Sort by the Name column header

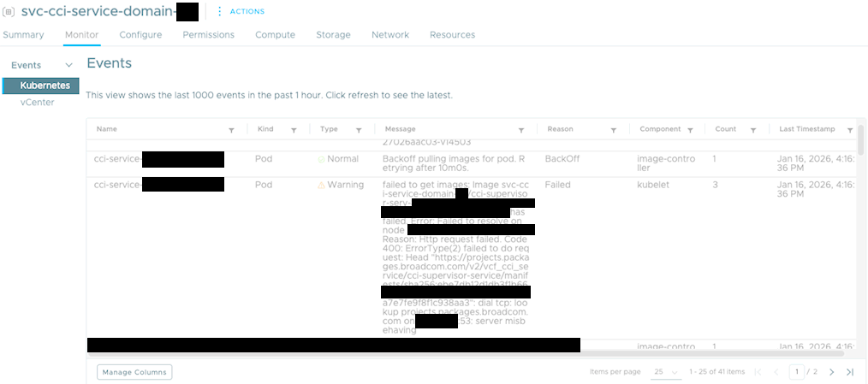click(x=106, y=129)
